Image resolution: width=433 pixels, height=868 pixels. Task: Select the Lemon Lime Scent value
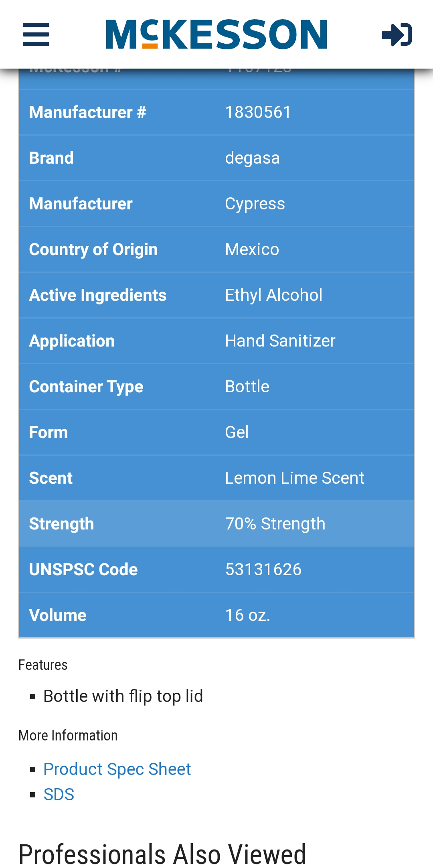coord(295,478)
